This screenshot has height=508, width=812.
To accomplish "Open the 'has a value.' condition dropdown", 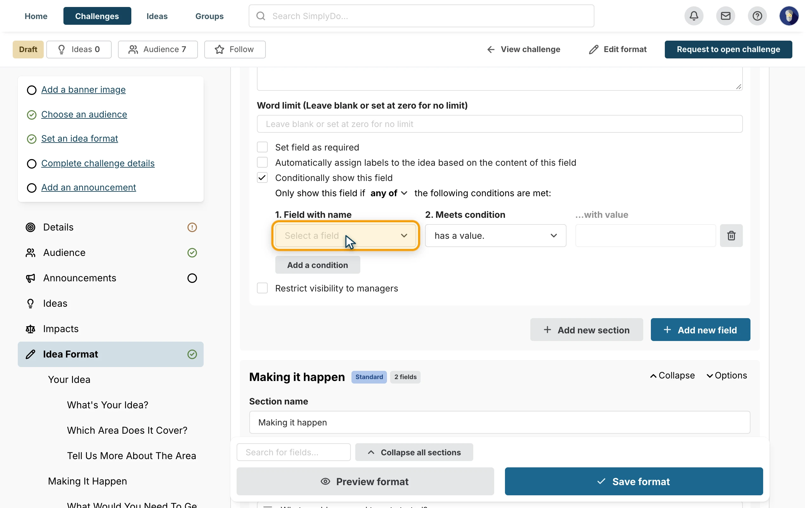I will (495, 236).
